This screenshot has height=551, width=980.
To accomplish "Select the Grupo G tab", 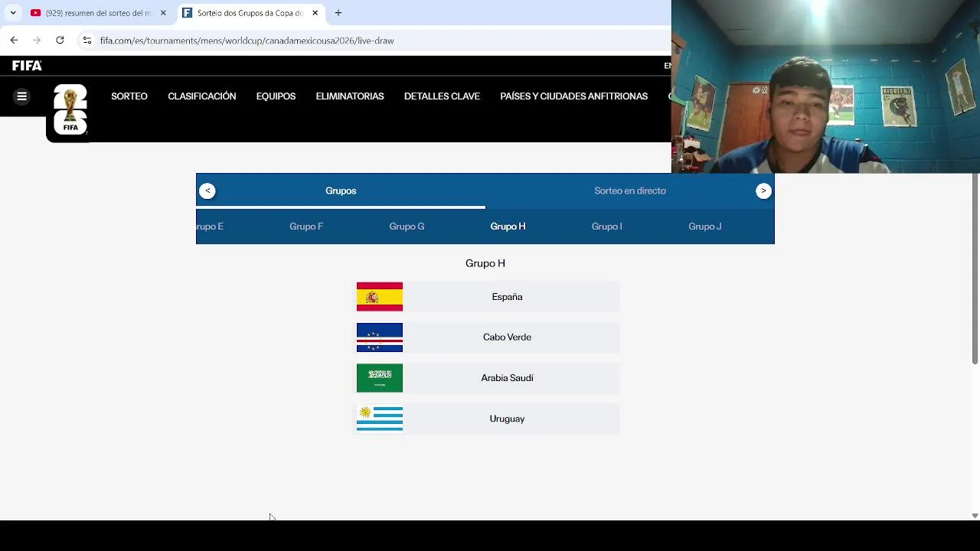I will coord(407,227).
